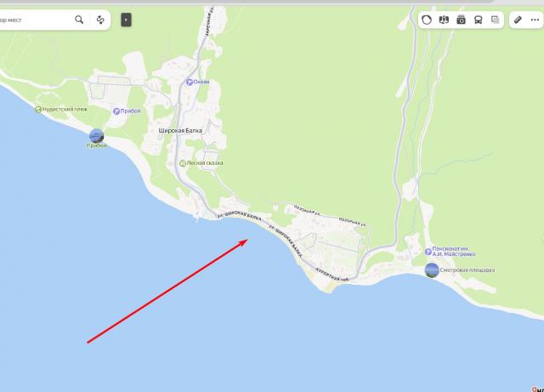Click the Нудистский пляж beach icon
The width and height of the screenshot is (544, 392).
click(38, 110)
